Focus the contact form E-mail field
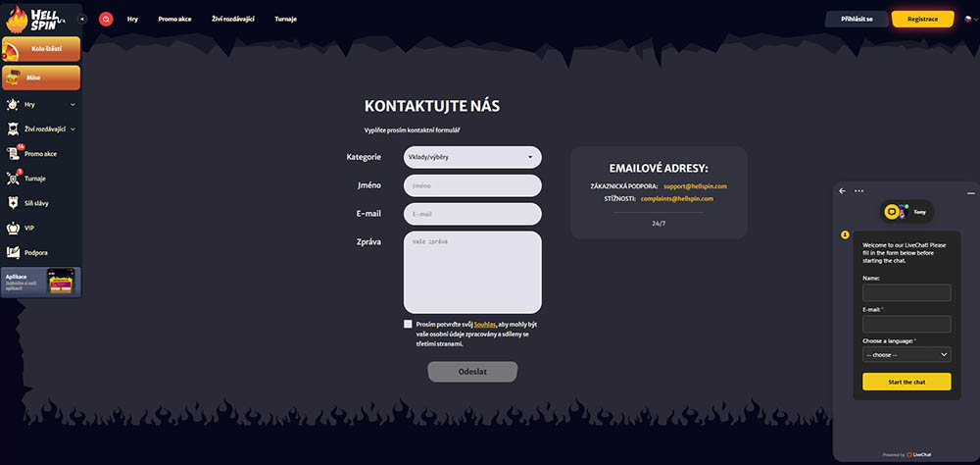 [472, 214]
